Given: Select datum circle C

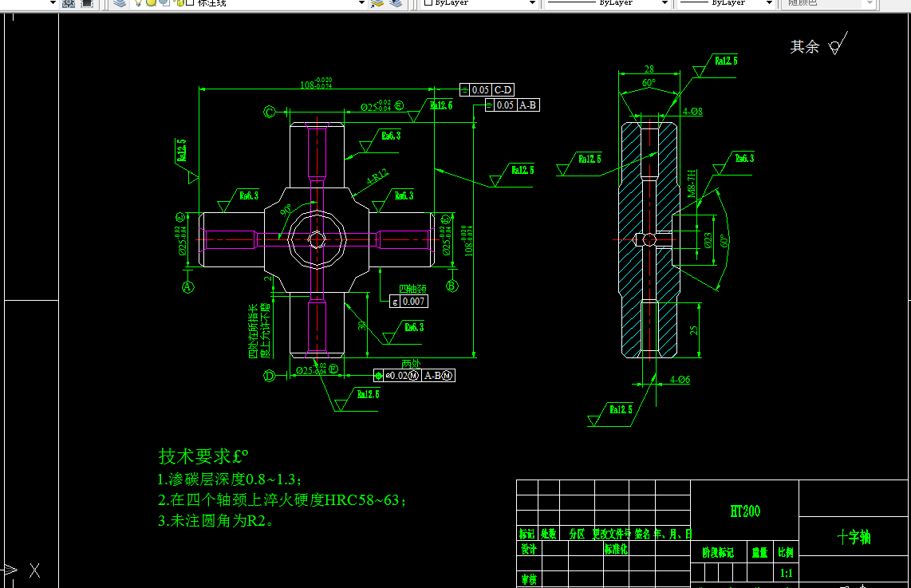Looking at the screenshot, I should [x=270, y=112].
